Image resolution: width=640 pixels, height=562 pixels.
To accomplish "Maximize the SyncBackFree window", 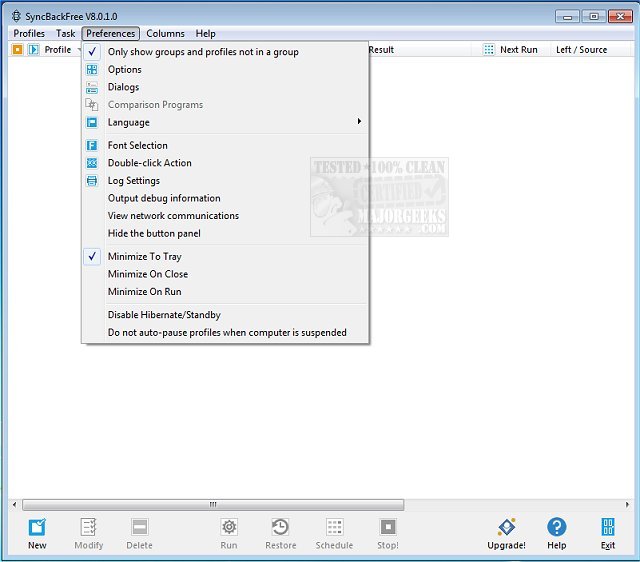I will click(593, 16).
